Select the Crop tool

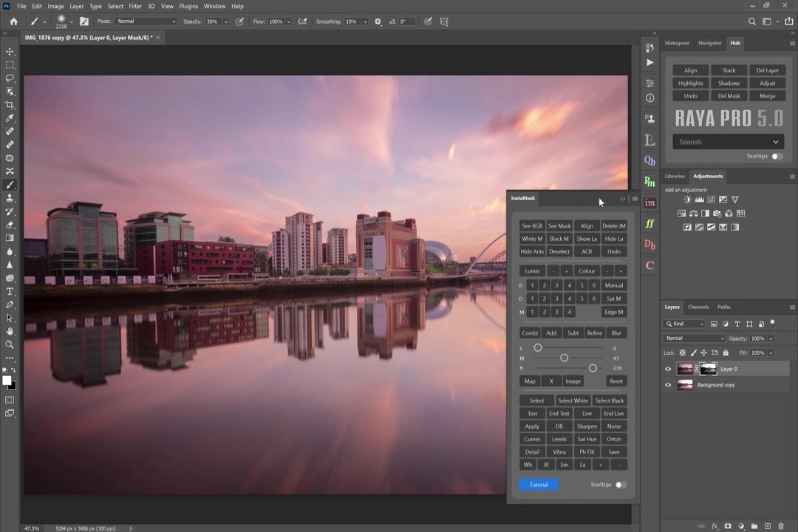point(10,105)
